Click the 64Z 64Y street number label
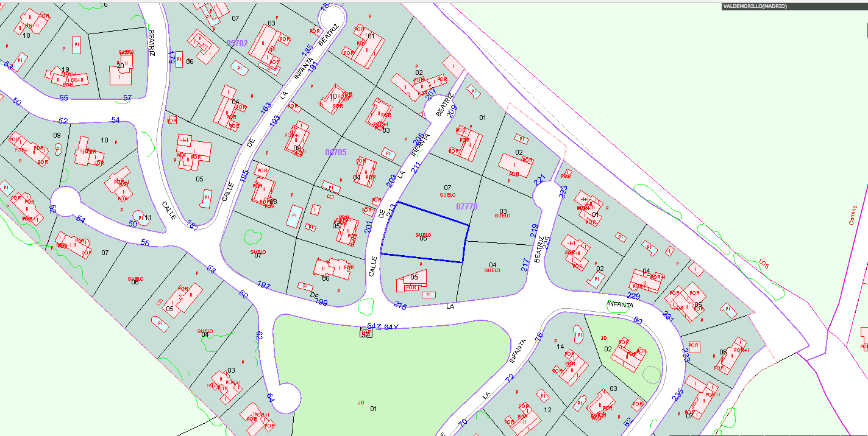Screen dimensions: 868x436 pos(383,328)
